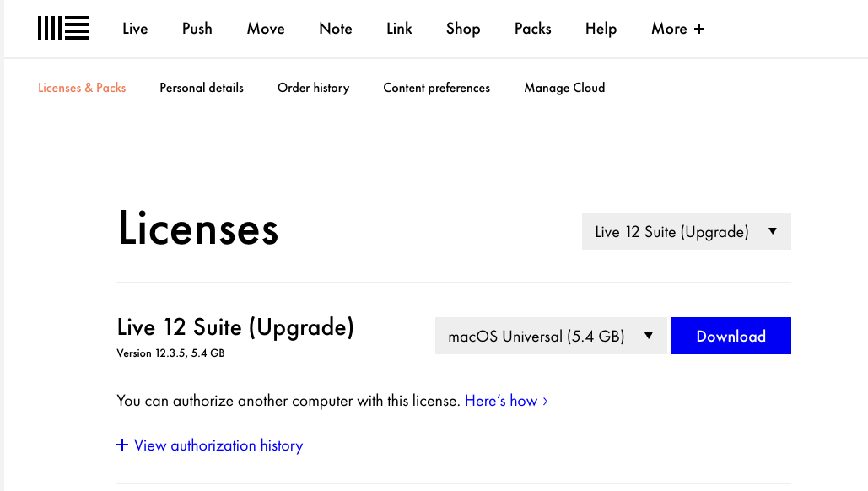Open the macOS Universal installer dropdown
Screen dimensions: 868x491
click(x=550, y=335)
